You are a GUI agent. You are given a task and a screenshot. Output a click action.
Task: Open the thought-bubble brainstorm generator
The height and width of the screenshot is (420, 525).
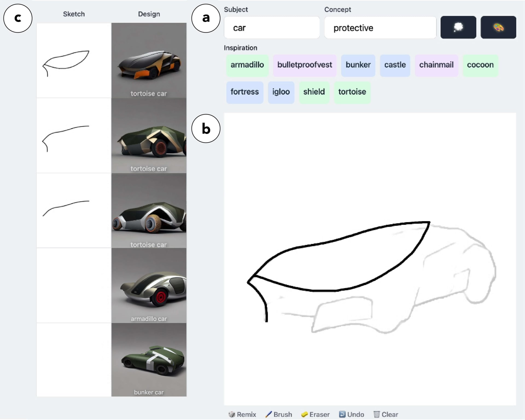tap(458, 27)
